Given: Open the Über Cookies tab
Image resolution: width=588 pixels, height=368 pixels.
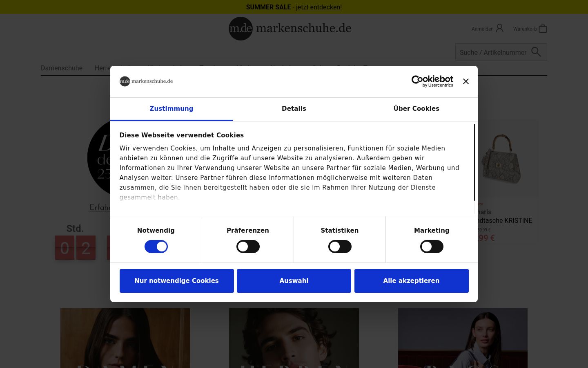Looking at the screenshot, I should (x=416, y=109).
